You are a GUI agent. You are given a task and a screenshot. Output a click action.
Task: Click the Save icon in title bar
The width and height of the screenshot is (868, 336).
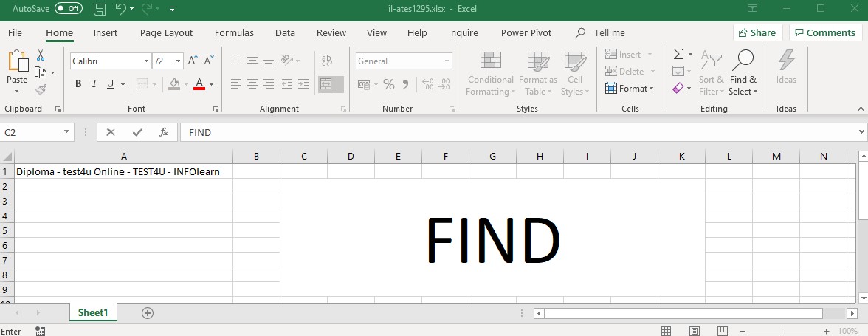100,9
